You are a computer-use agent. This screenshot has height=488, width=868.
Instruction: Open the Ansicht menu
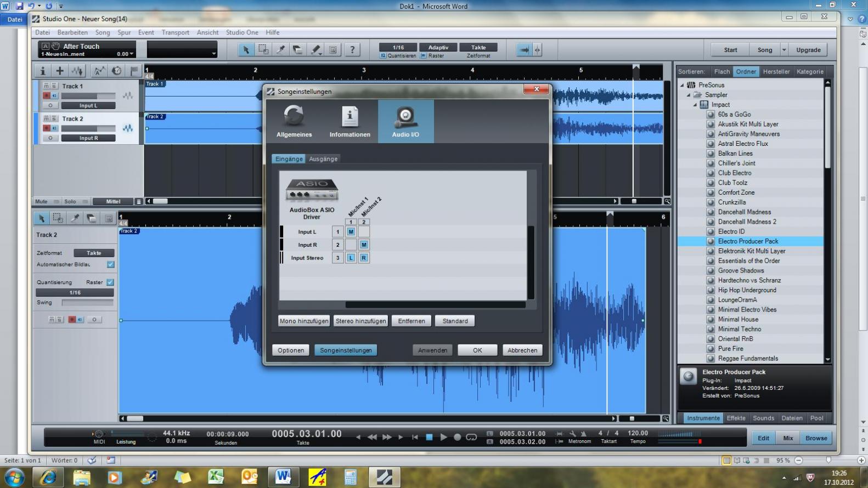[207, 32]
